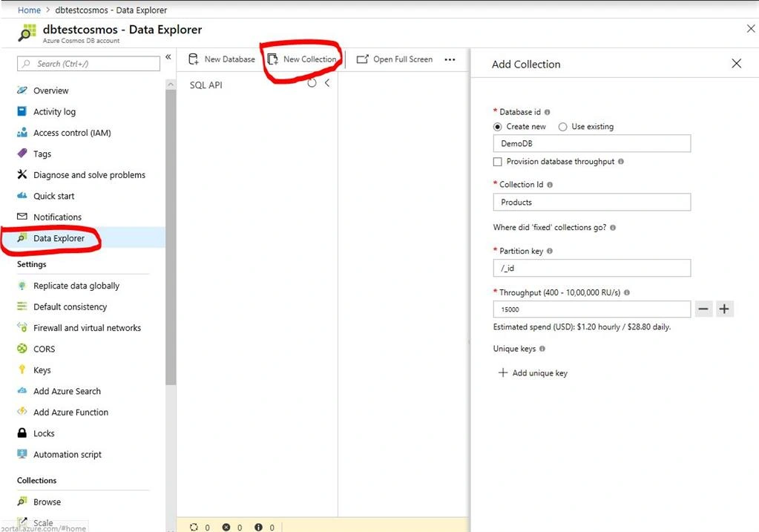Click the Partition key info icon

(x=550, y=251)
